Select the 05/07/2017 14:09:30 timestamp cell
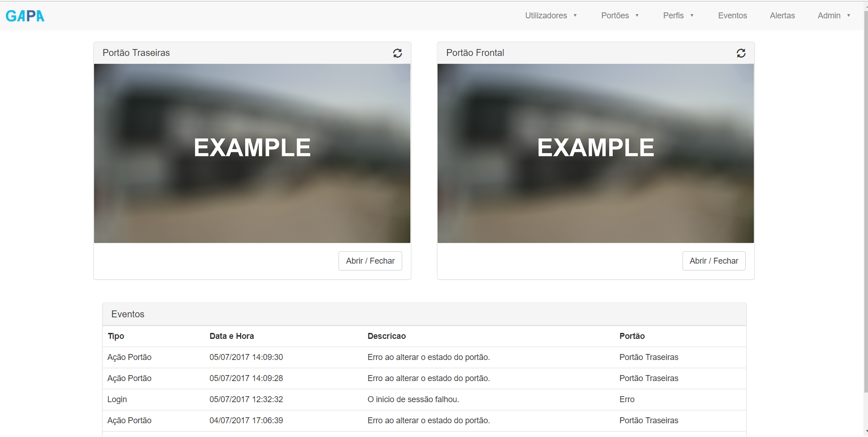Image resolution: width=868 pixels, height=437 pixels. tap(246, 357)
